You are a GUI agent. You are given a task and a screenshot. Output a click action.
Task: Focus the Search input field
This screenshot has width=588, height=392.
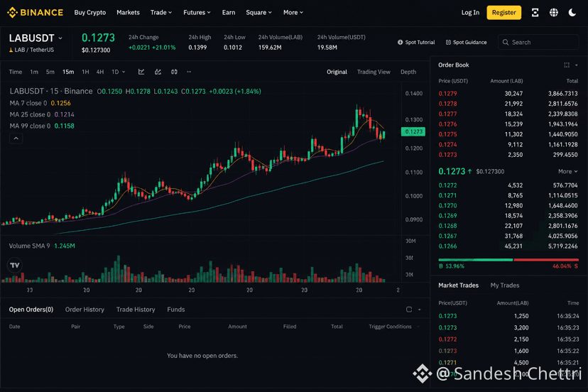click(538, 43)
